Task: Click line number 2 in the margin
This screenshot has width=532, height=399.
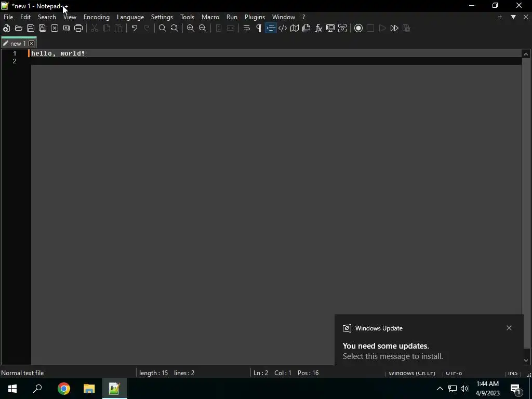Action: click(x=14, y=61)
